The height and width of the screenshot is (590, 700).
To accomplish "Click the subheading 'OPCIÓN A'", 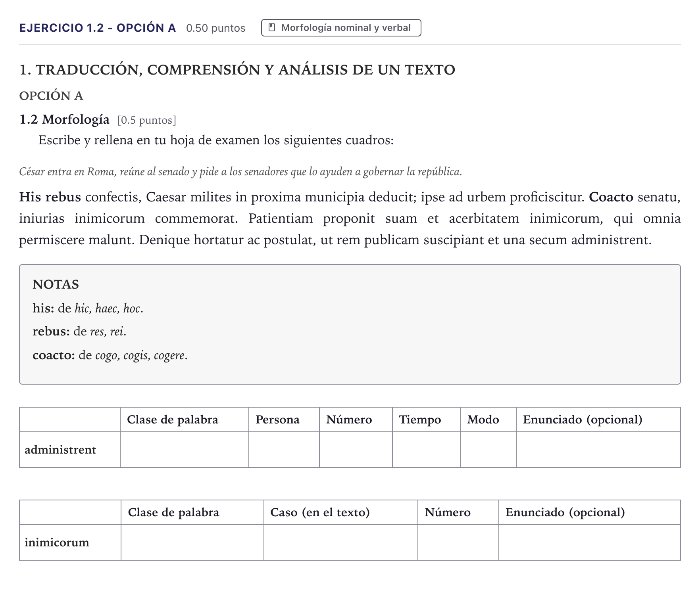I will [51, 96].
